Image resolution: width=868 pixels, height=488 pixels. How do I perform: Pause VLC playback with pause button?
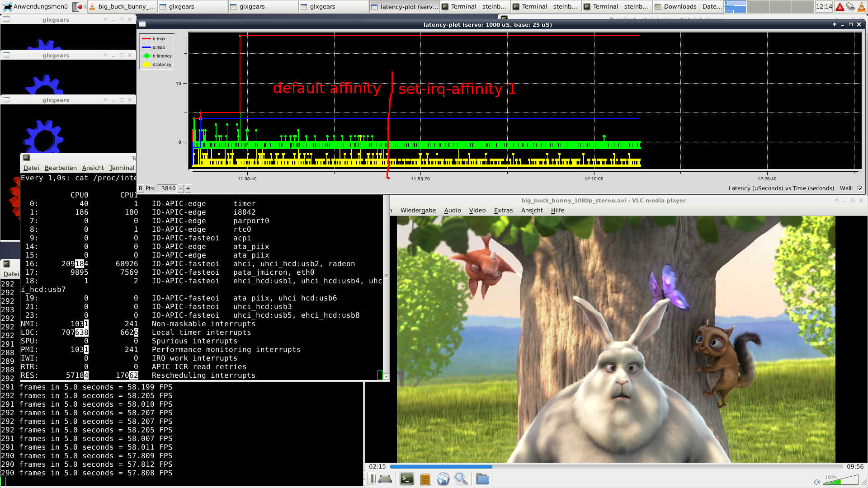click(x=372, y=479)
